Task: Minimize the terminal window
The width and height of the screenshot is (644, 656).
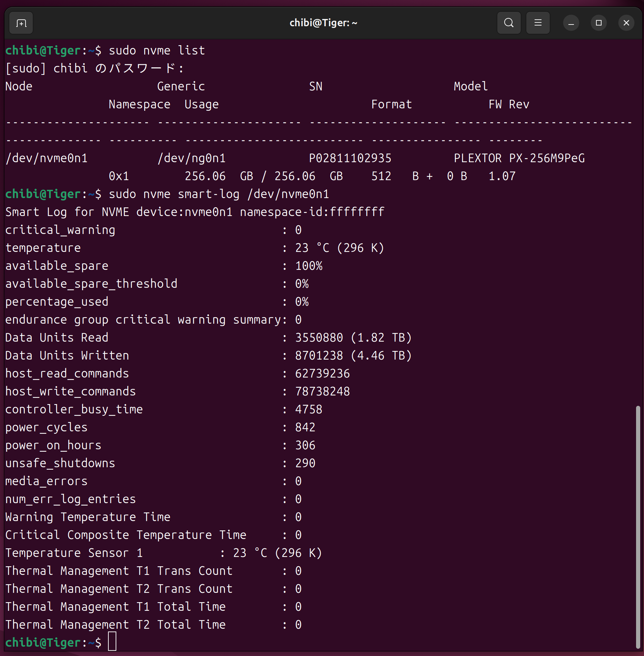Action: [x=571, y=23]
